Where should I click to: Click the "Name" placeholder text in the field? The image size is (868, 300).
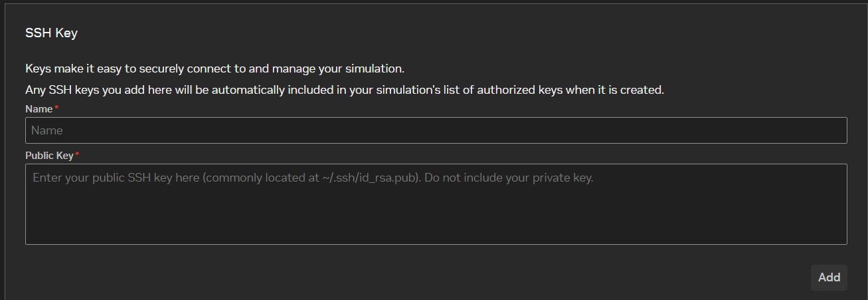coord(46,130)
